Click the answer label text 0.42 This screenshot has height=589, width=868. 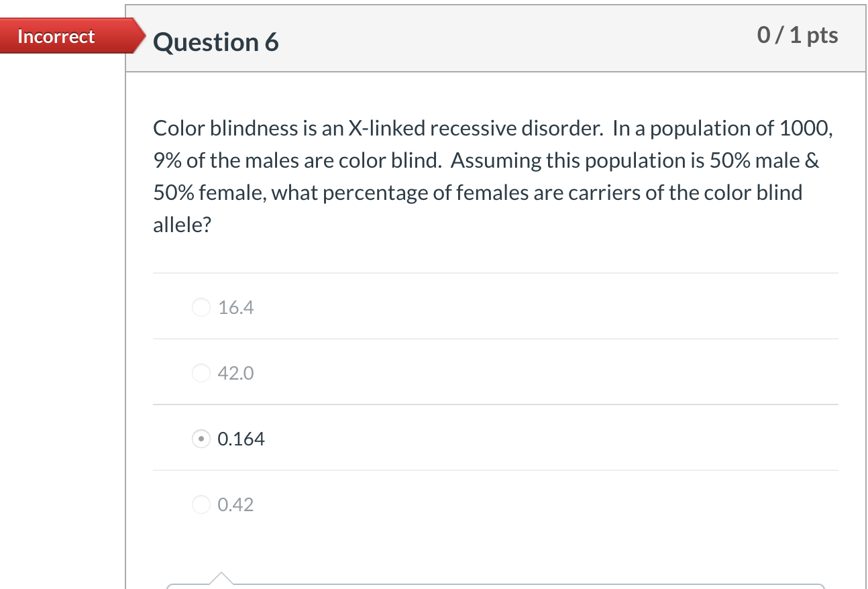click(235, 504)
